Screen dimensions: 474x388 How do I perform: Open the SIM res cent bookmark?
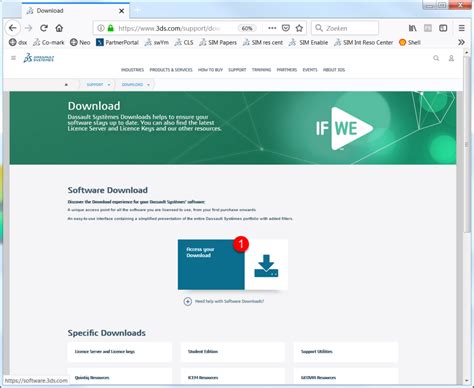click(263, 42)
